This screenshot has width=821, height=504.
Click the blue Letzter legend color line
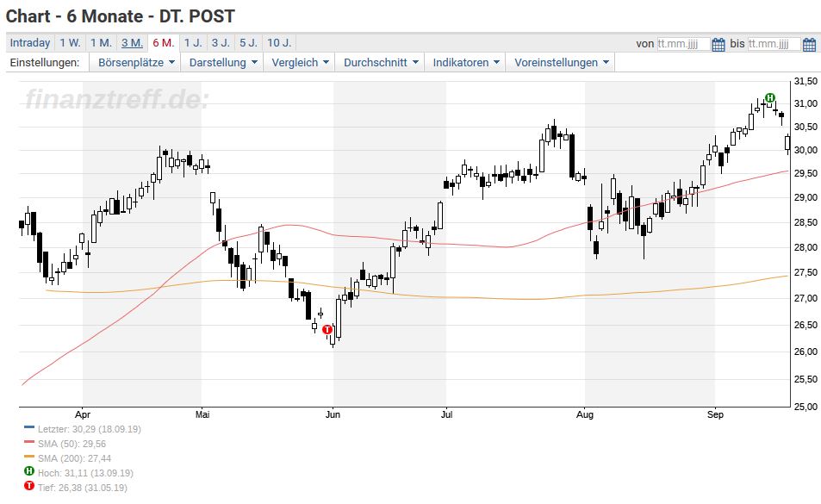(x=29, y=427)
